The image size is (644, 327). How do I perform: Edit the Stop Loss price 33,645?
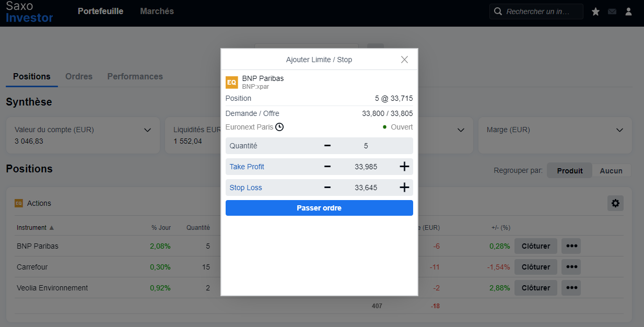366,188
